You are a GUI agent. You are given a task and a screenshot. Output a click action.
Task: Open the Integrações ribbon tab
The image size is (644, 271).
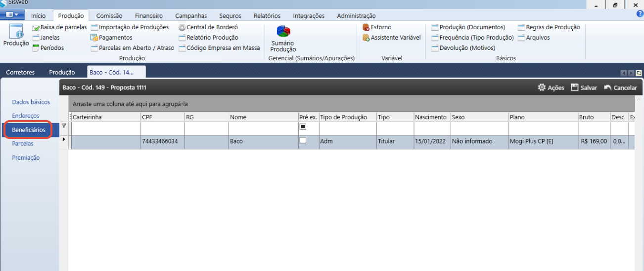(309, 16)
